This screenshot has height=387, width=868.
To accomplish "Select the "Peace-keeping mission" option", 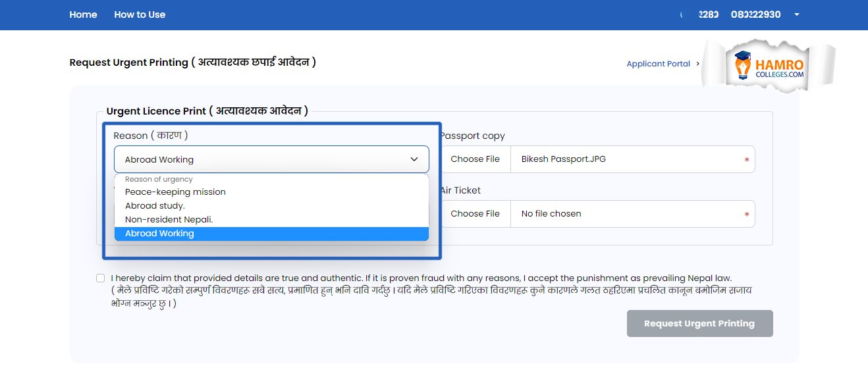I will (x=175, y=192).
